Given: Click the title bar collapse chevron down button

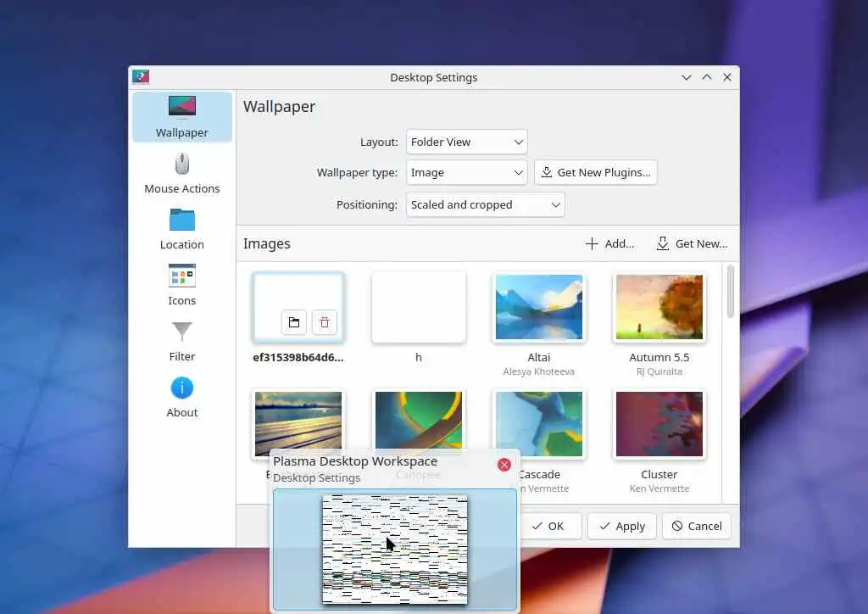Looking at the screenshot, I should click(687, 77).
